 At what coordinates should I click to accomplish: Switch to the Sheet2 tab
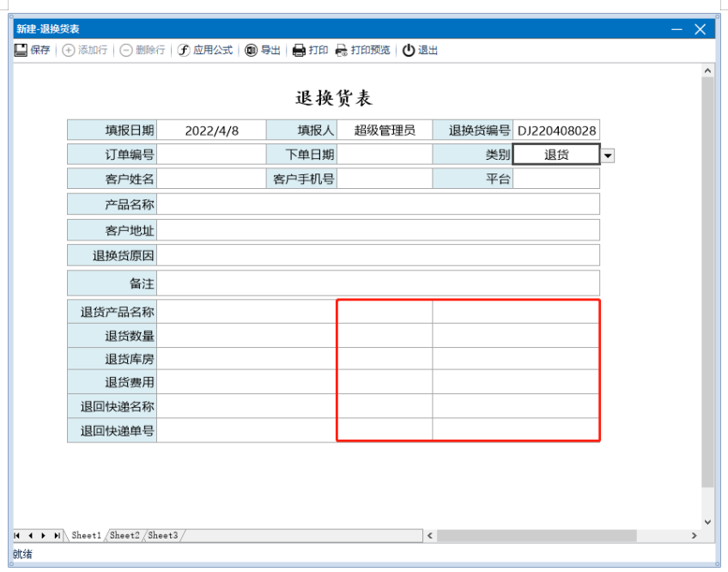tap(124, 536)
